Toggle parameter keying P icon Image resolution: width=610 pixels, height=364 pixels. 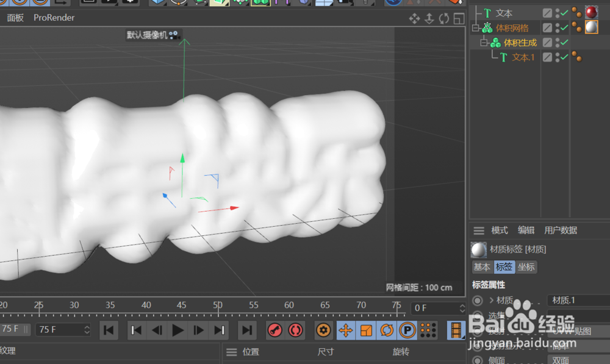pyautogui.click(x=407, y=330)
